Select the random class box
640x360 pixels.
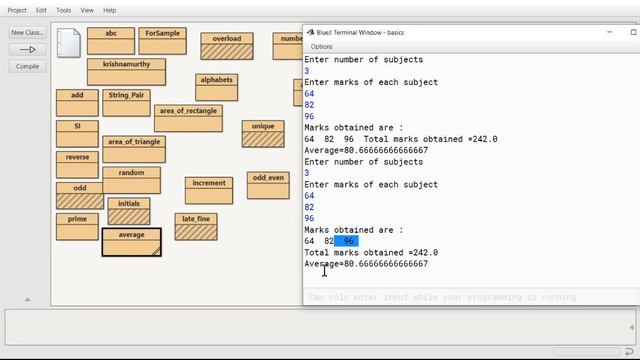point(131,180)
